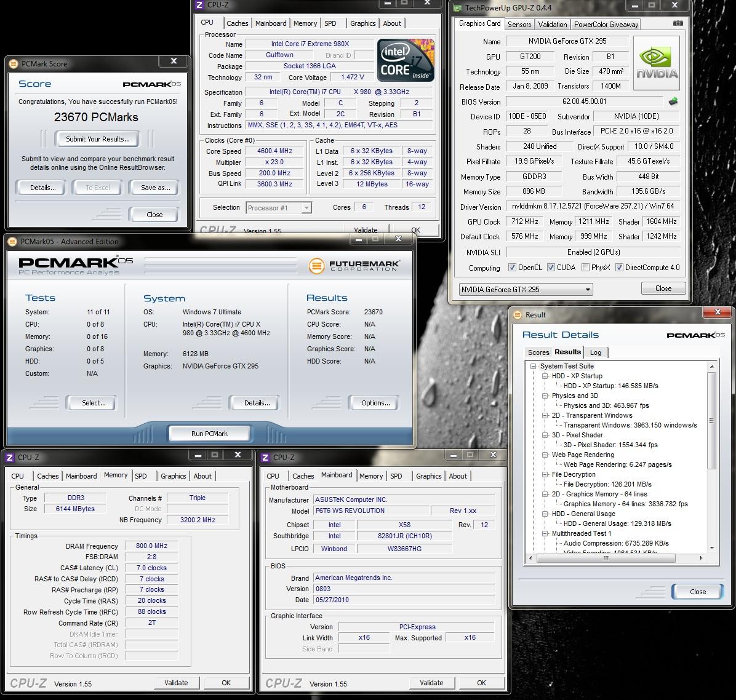
Task: Open Processor #1 selection dropdown
Action: (279, 208)
